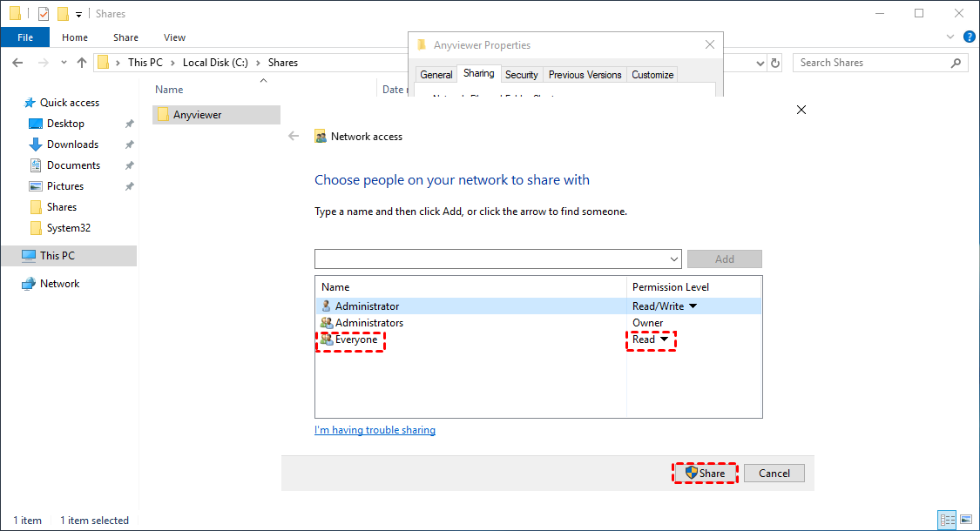Expand the name combo box arrow

coord(674,259)
